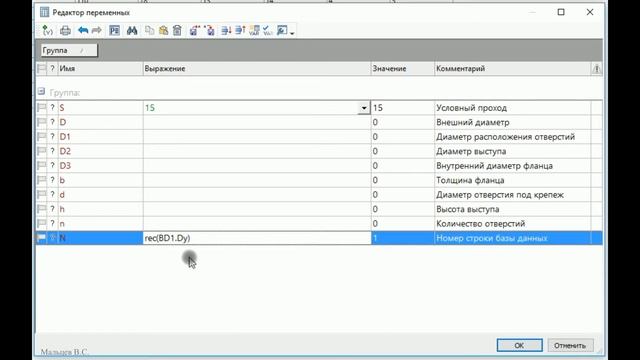Toggle external flag for variable D3
Image resolution: width=640 pixels, height=360 pixels.
[x=42, y=166]
